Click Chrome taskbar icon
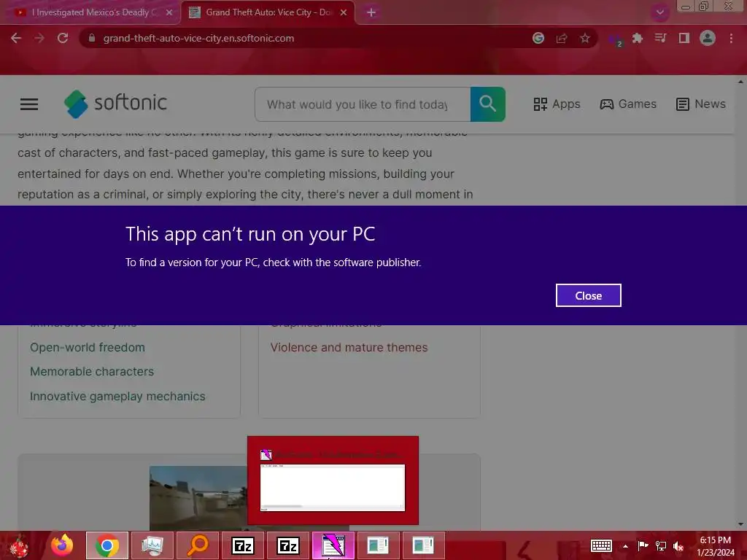 [107, 545]
